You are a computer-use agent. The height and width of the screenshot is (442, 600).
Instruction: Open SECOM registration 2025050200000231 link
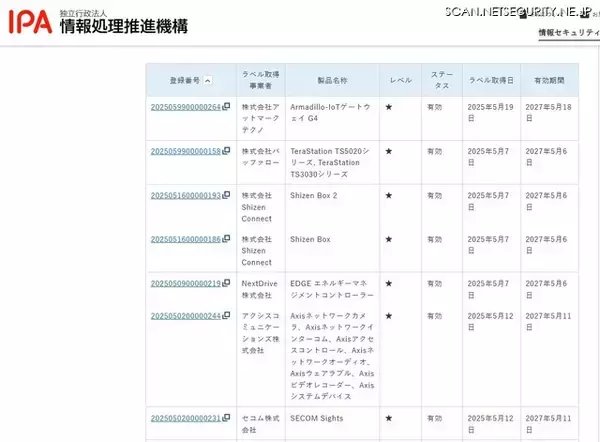click(185, 418)
